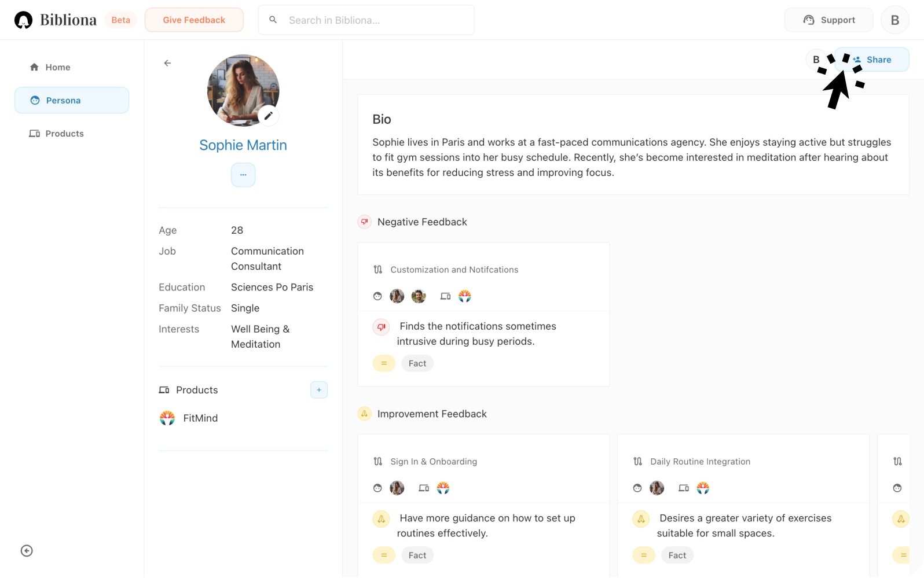Click FitMind icon in Sign In & Onboarding card
924x578 pixels.
point(443,488)
